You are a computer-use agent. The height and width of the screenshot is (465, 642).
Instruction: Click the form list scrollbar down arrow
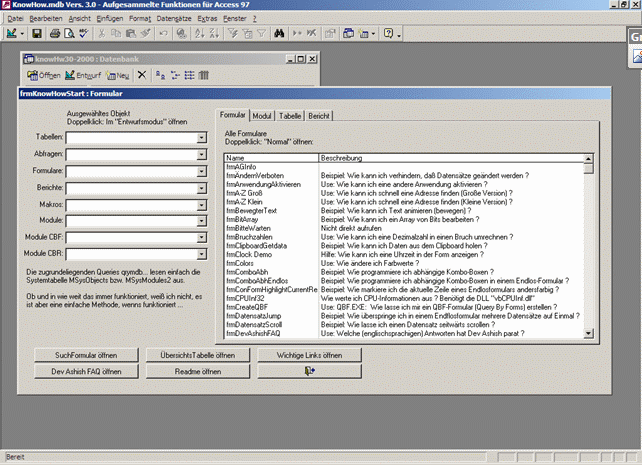(x=588, y=333)
